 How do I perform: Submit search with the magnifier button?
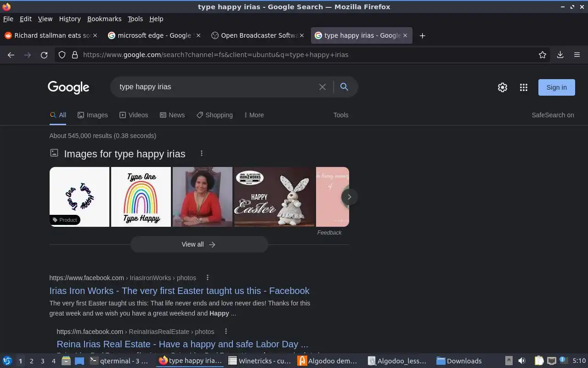coord(344,87)
